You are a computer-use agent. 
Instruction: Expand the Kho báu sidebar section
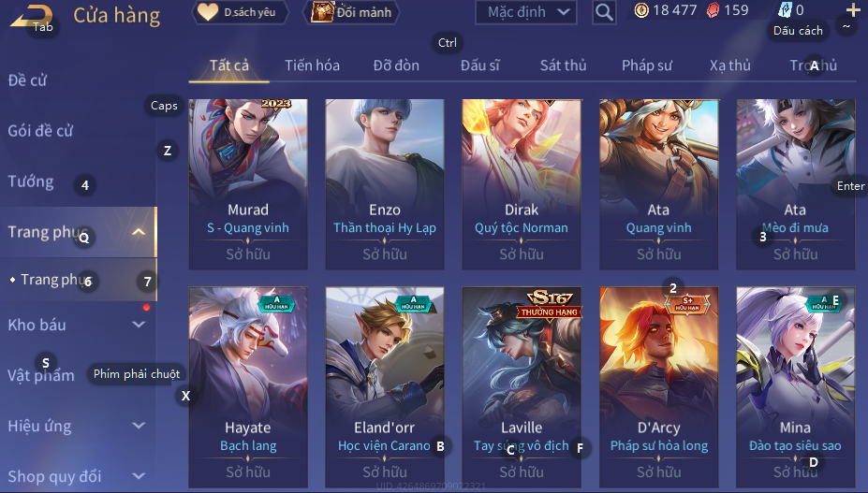139,325
